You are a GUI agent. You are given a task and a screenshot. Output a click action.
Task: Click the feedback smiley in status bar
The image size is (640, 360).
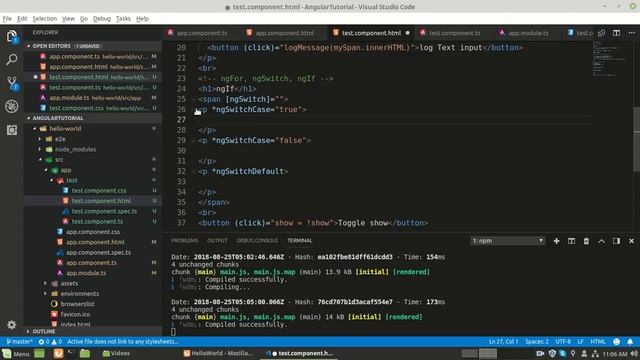click(616, 342)
